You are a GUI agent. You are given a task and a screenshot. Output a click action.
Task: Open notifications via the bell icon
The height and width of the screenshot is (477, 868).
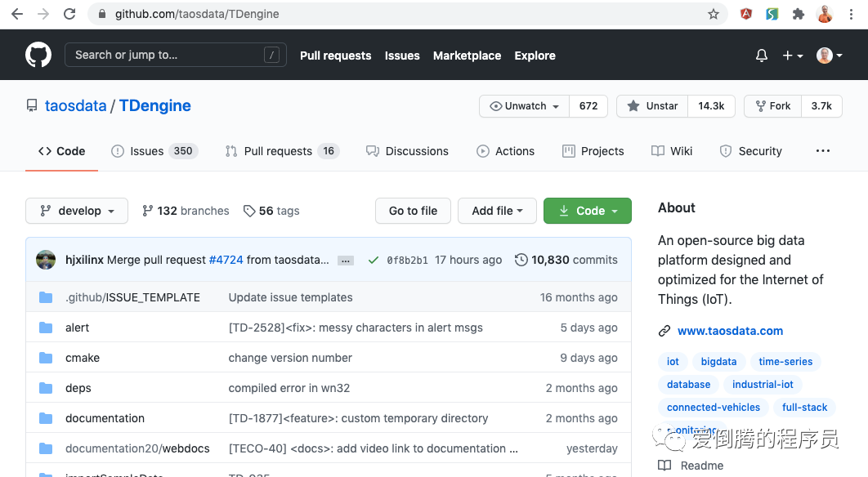point(761,55)
